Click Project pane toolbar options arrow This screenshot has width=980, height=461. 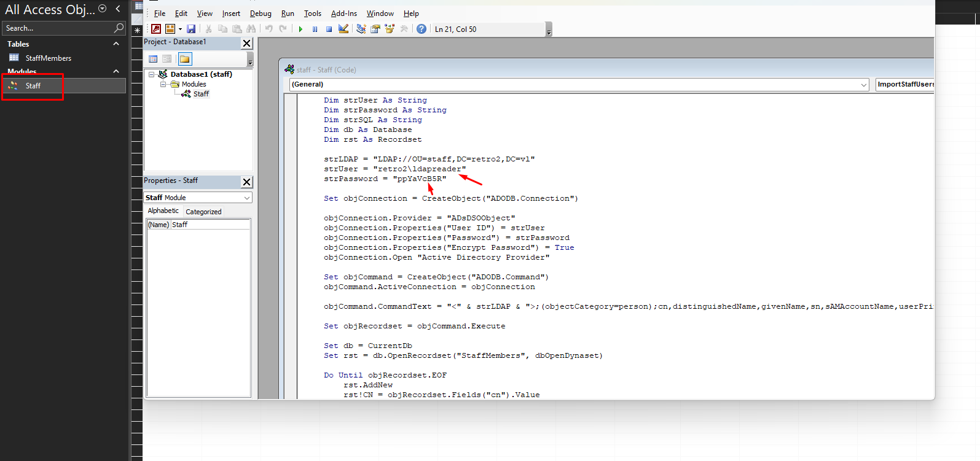[250, 60]
